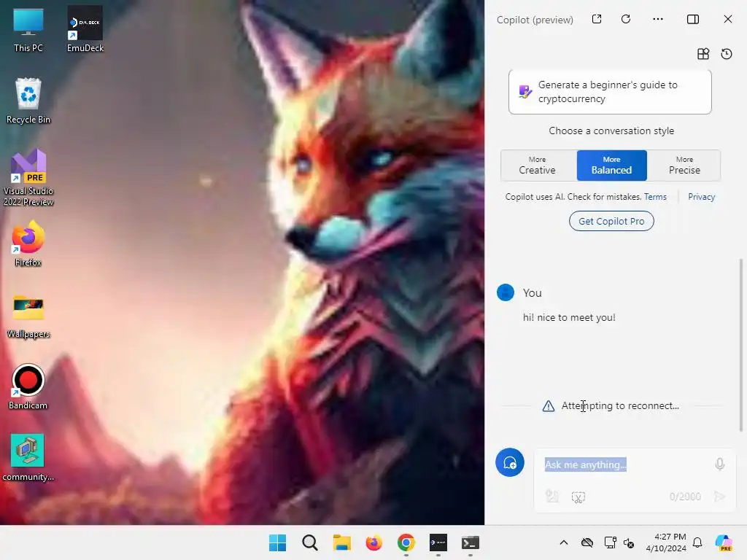This screenshot has height=560, width=747.
Task: Add an image to the message
Action: pos(552,497)
